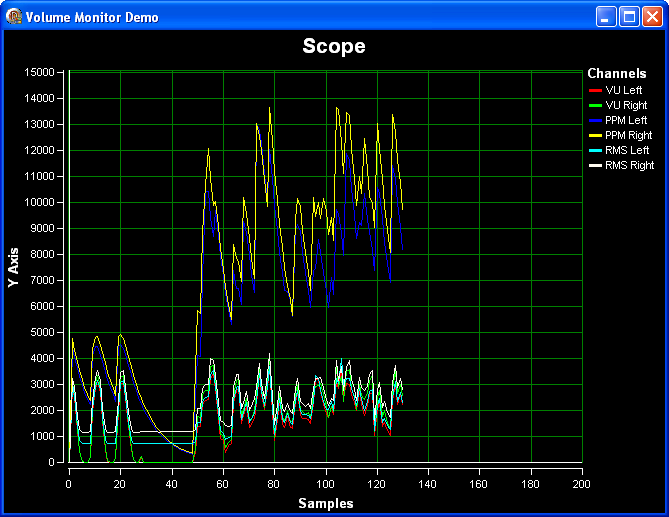Screen dimensions: 669x517
Task: Click the 100 tick on Samples axis
Action: click(325, 484)
